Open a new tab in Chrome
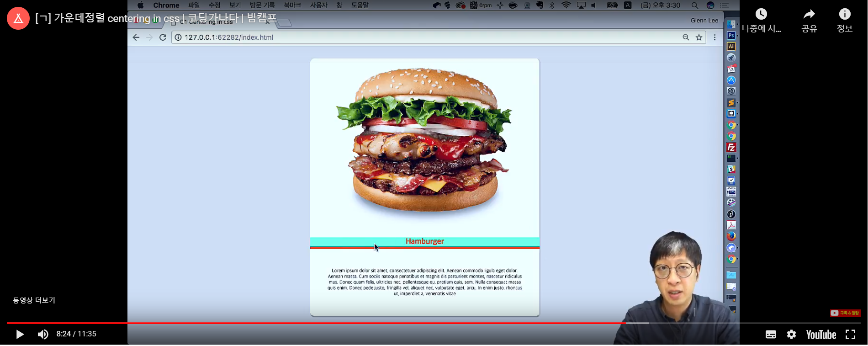Viewport: 868px width, 346px height. click(x=285, y=22)
